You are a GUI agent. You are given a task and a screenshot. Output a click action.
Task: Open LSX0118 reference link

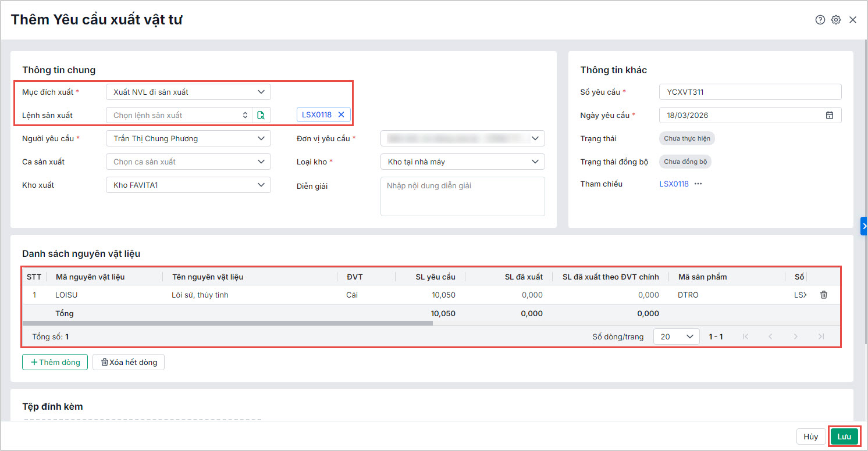point(674,184)
